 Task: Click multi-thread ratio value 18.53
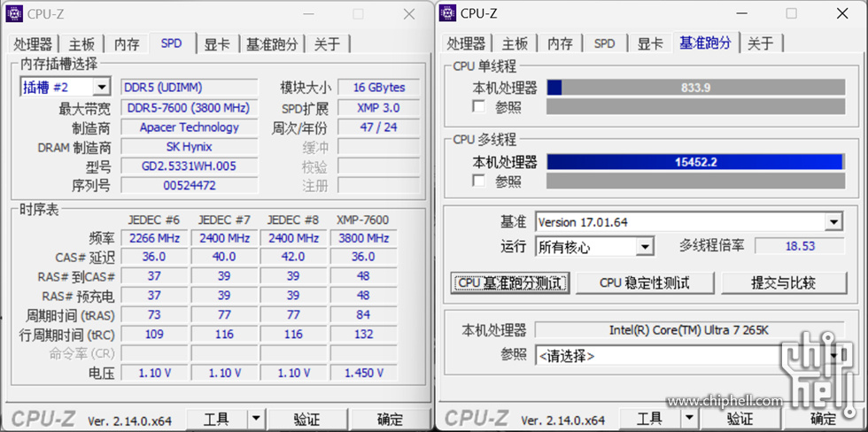tap(800, 246)
